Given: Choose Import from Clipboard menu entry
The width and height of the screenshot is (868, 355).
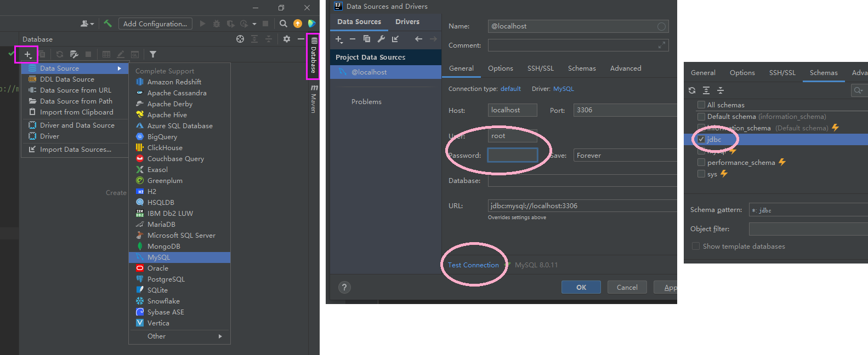Looking at the screenshot, I should click(x=75, y=112).
